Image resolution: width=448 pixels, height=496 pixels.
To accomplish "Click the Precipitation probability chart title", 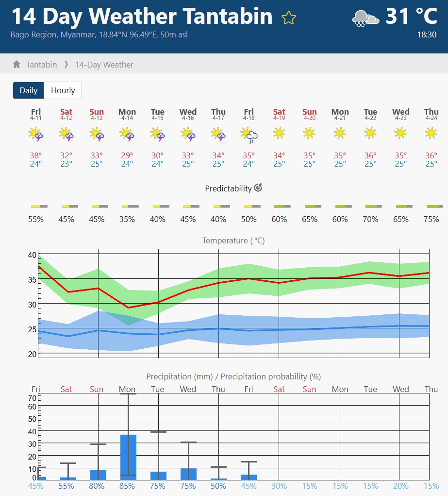I will 233,376.
